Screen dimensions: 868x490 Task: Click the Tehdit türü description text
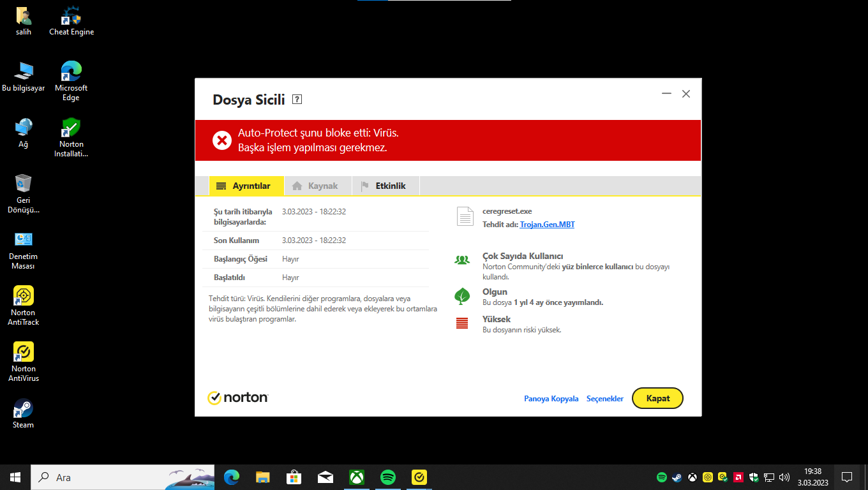click(x=323, y=309)
